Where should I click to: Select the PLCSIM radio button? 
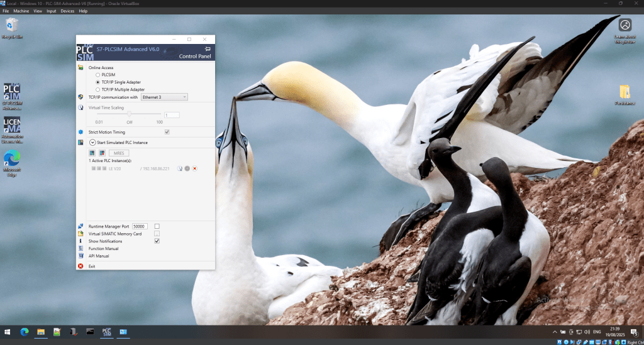point(97,75)
